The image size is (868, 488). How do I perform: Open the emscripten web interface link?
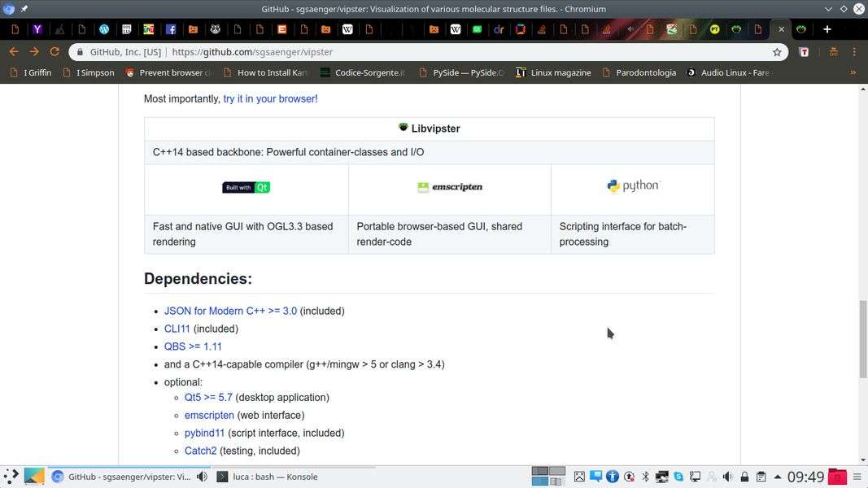click(209, 415)
